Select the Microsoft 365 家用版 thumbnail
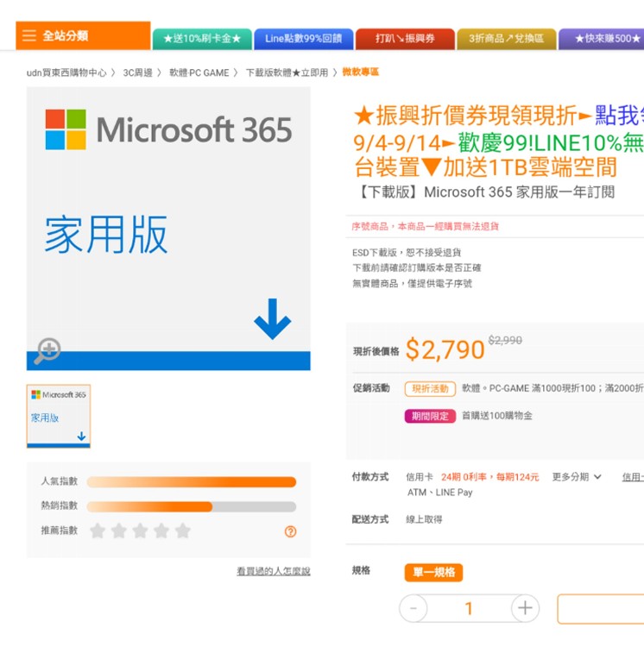This screenshot has width=644, height=647. pyautogui.click(x=59, y=416)
